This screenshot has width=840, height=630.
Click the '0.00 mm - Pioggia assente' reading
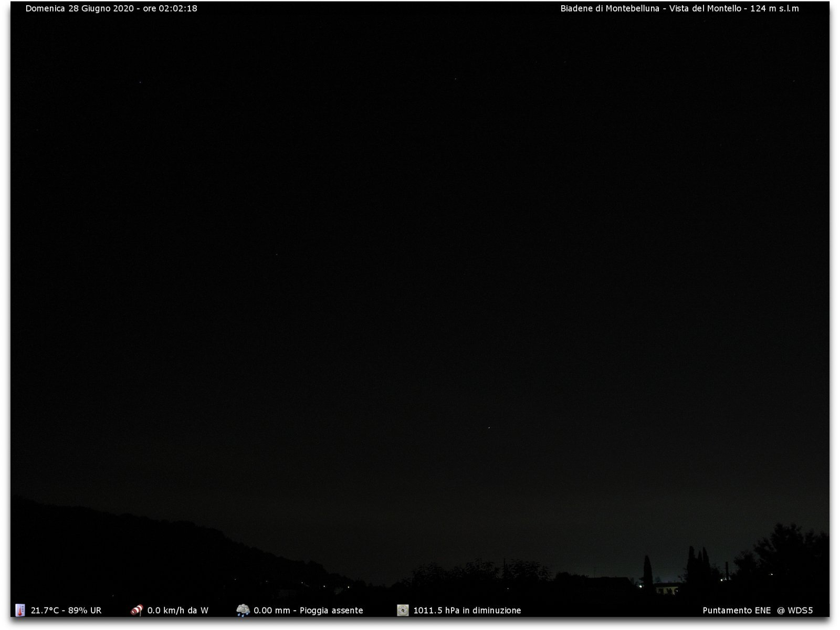[x=308, y=611]
